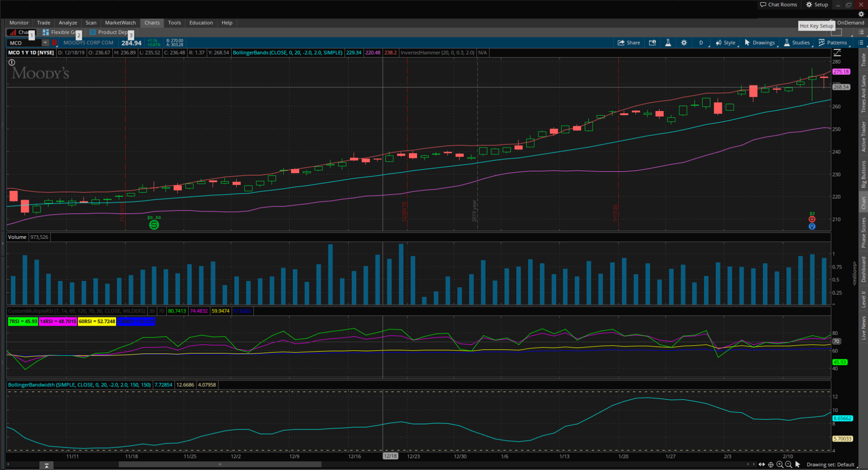Open the Level II side tab
868x470 pixels.
863,299
